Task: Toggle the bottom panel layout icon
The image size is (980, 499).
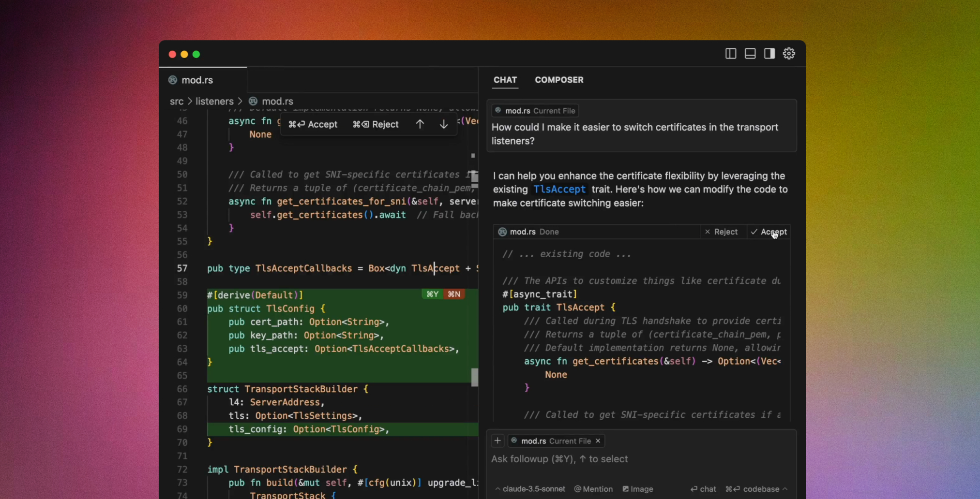Action: pos(750,54)
